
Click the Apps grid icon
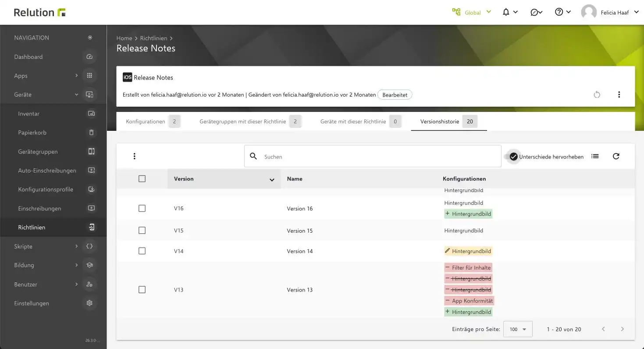pyautogui.click(x=89, y=76)
